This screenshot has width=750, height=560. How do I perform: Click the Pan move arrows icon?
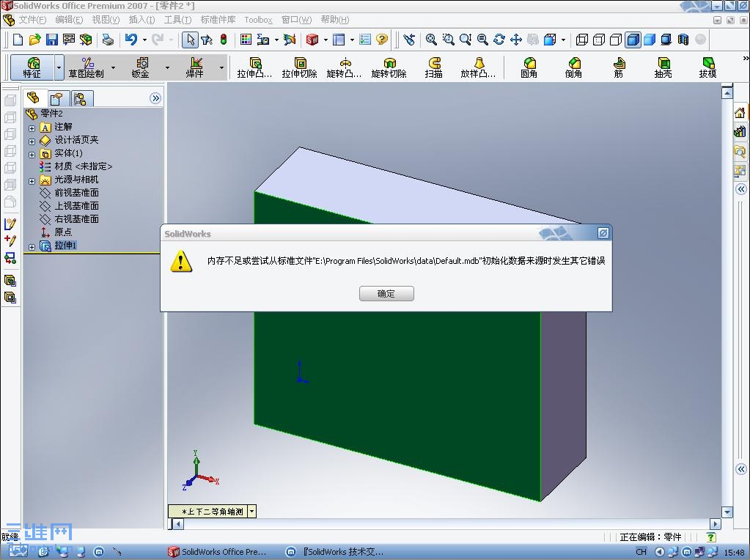[x=515, y=40]
